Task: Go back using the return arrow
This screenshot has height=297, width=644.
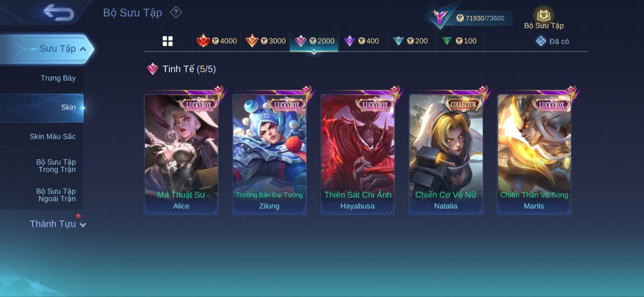Action: (58, 12)
